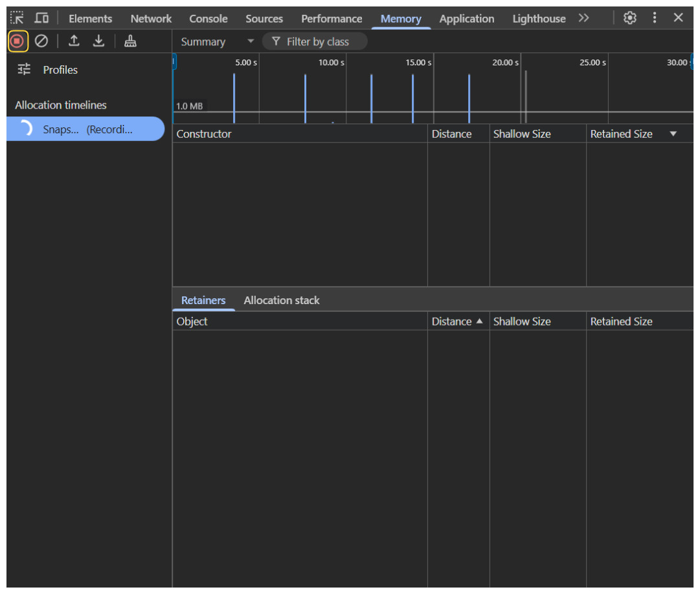
Task: Click the Retained Size descending sort arrow
Action: click(x=673, y=134)
